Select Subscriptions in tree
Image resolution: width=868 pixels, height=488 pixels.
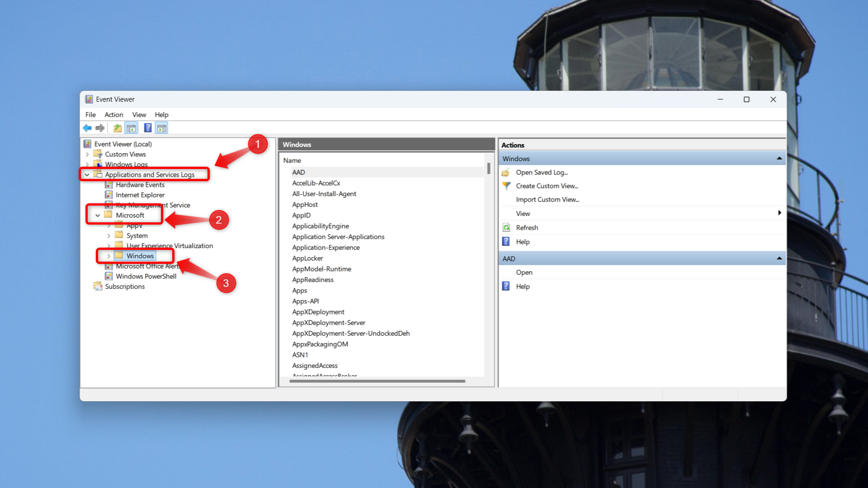click(125, 286)
